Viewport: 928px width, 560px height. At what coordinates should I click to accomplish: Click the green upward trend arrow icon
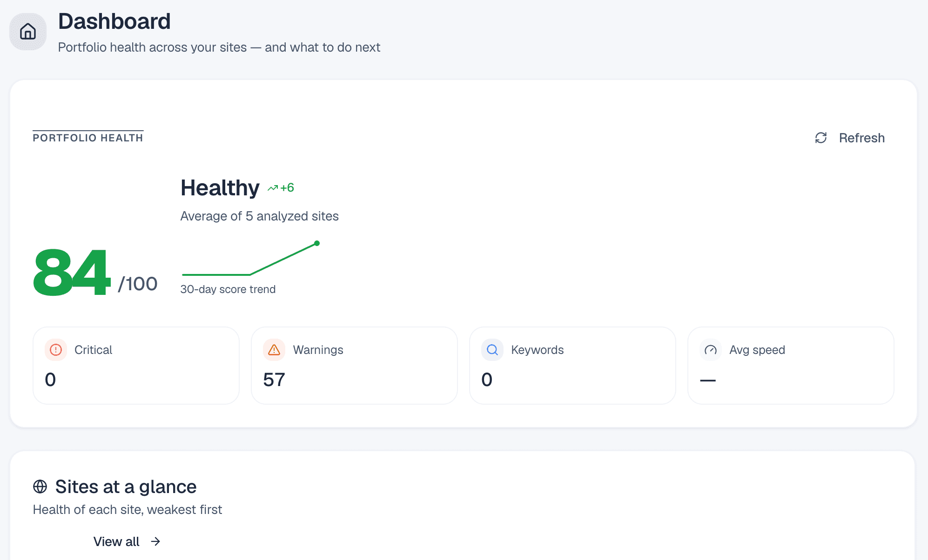pos(273,188)
